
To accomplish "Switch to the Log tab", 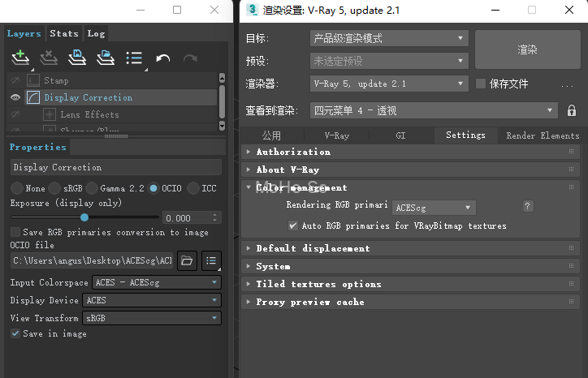I will [96, 33].
